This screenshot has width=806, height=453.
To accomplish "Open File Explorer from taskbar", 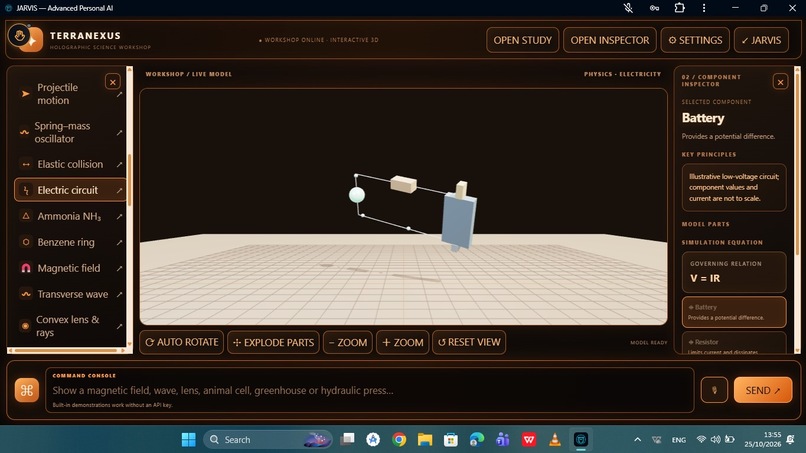I will tap(425, 440).
